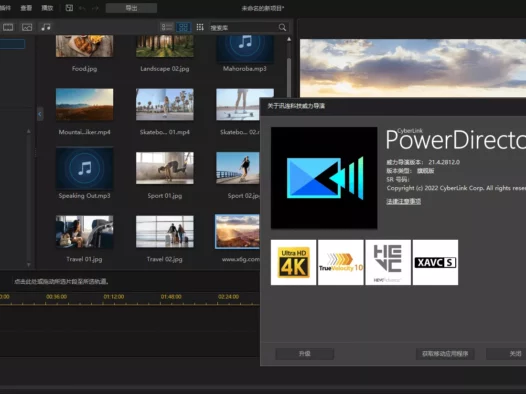Click the undo arrow icon
This screenshot has width=526, height=394.
82,8
